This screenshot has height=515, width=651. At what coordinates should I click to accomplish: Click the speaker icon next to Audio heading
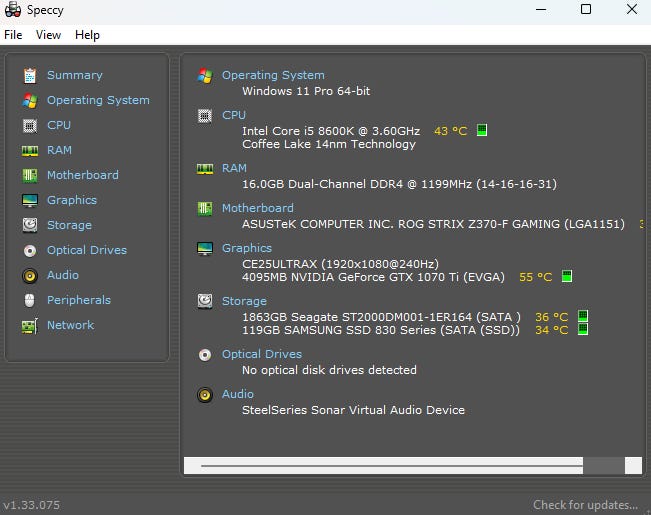pos(205,395)
